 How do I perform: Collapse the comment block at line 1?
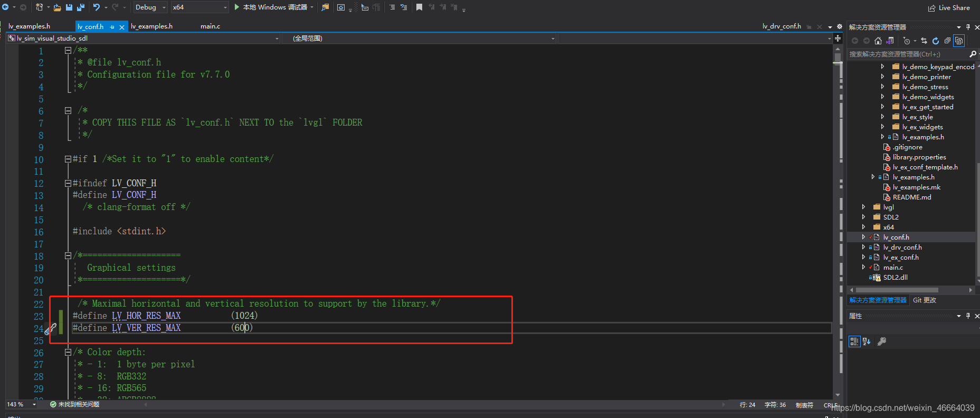(68, 50)
